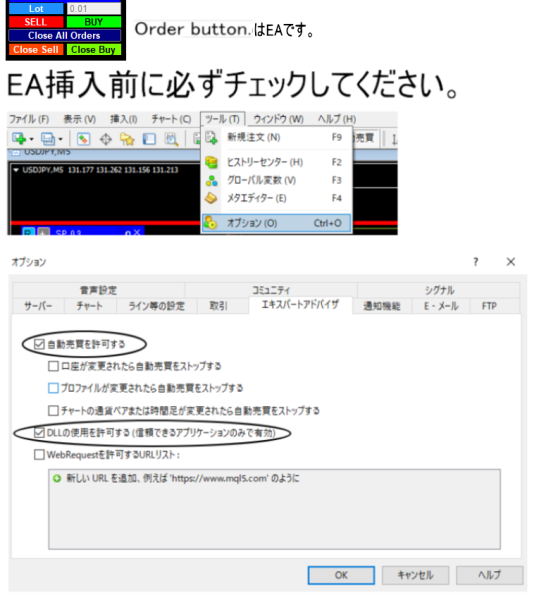Toggle the Terminal panel toolbar icon
The image size is (546, 600).
149,139
